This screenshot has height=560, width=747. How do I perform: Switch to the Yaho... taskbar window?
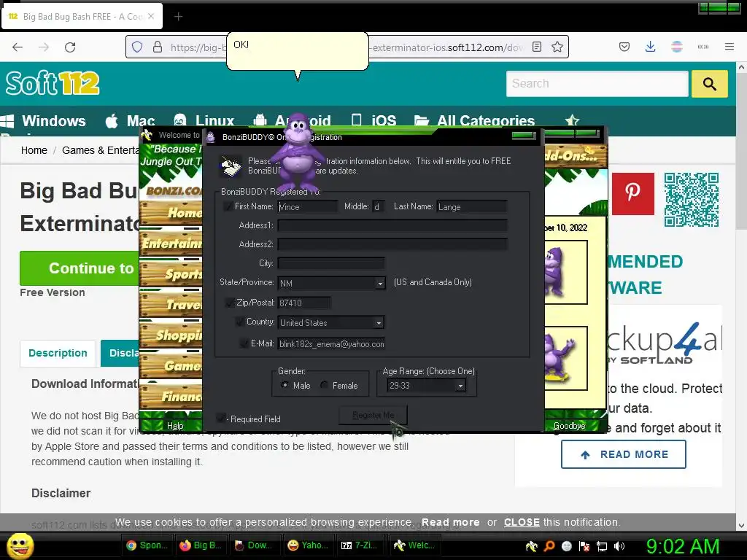point(309,545)
